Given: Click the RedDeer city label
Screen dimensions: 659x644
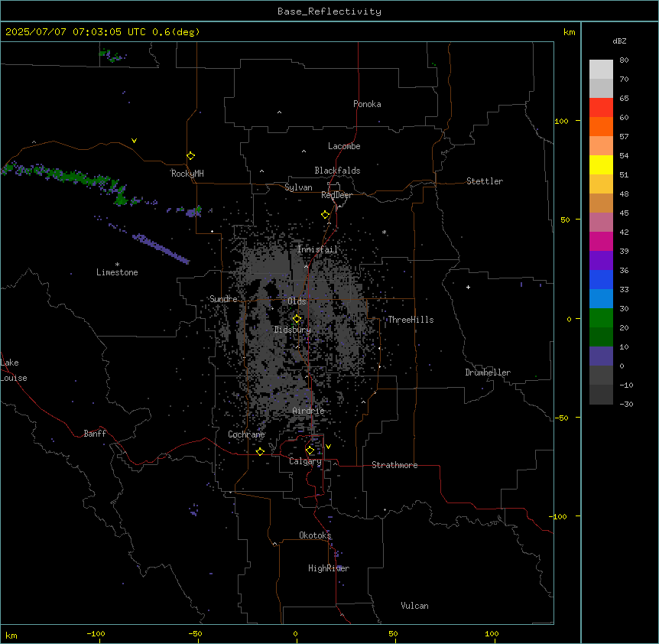Looking at the screenshot, I should point(336,195).
